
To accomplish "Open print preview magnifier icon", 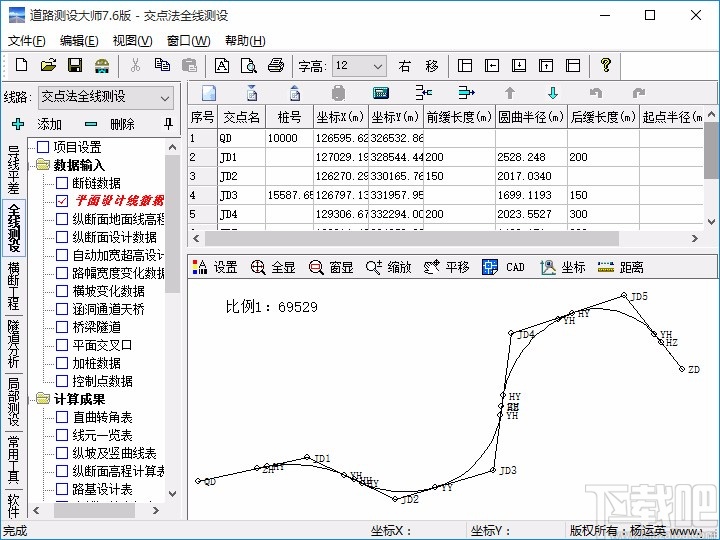I will (x=248, y=66).
